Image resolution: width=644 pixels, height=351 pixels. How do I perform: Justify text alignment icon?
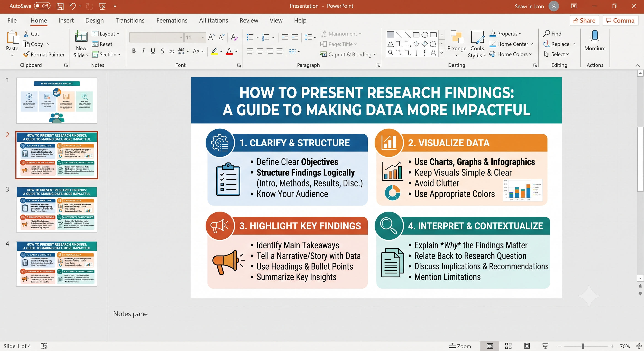pyautogui.click(x=279, y=51)
